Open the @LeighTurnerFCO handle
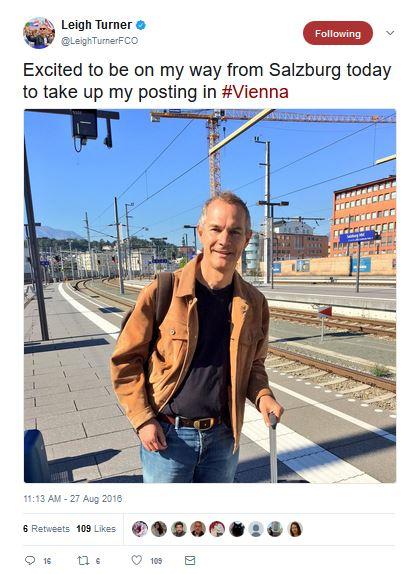Viewport: 420px width, 574px height. coord(100,41)
